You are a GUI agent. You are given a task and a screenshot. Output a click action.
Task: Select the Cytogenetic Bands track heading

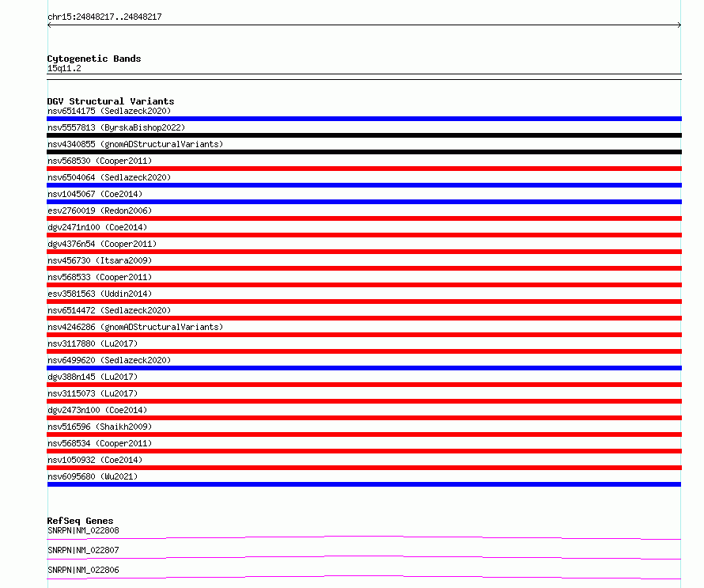tap(94, 59)
